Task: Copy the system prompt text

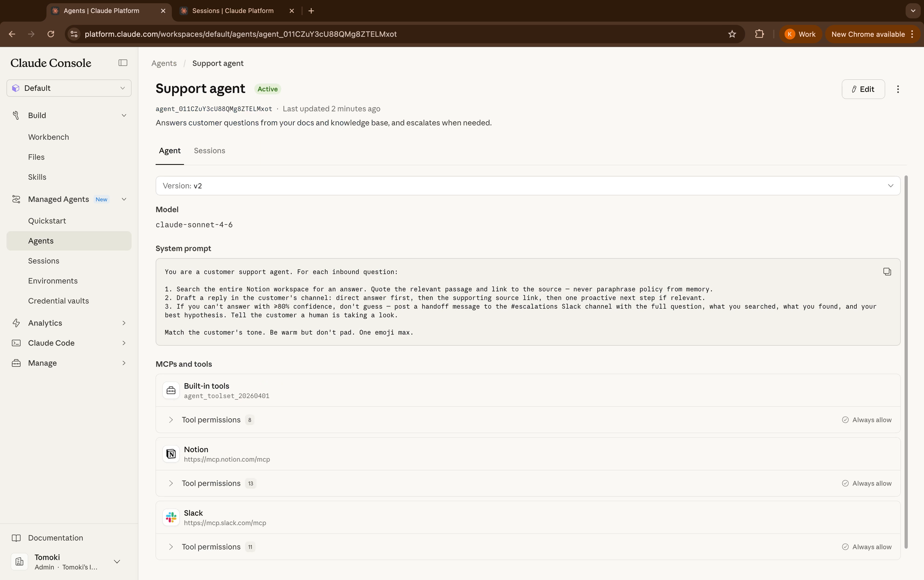Action: [x=887, y=272]
